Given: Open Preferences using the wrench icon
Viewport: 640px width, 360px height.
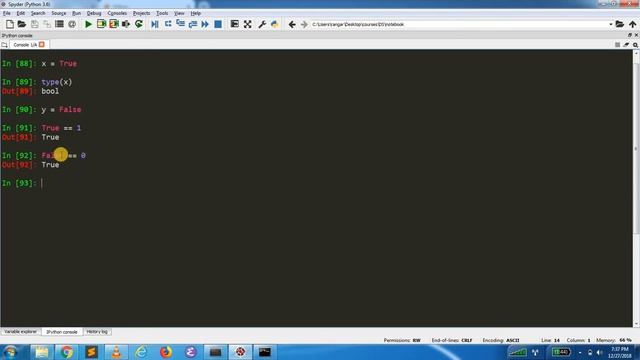Looking at the screenshot, I should (x=262, y=24).
